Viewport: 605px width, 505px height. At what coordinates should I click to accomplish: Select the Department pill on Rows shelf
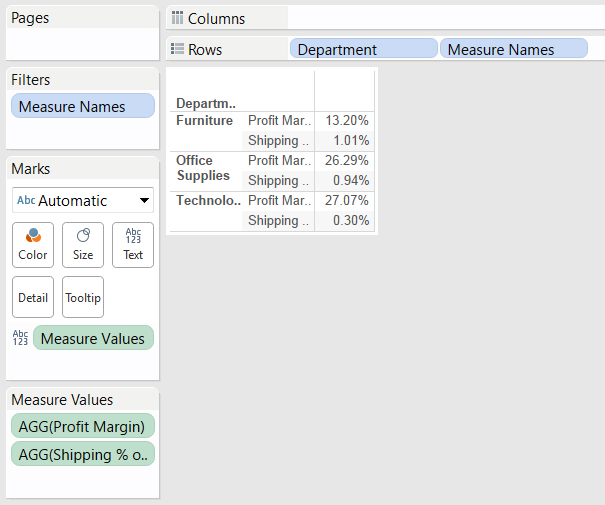(363, 49)
